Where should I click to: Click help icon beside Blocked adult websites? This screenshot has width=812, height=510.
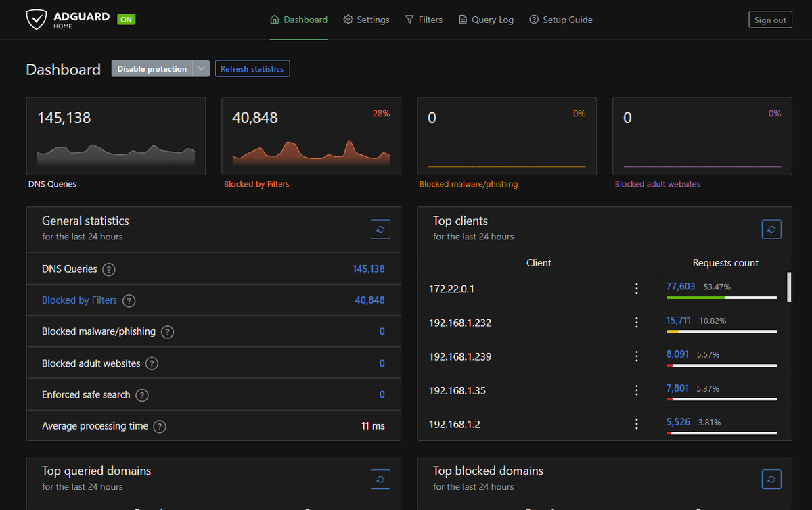[152, 364]
